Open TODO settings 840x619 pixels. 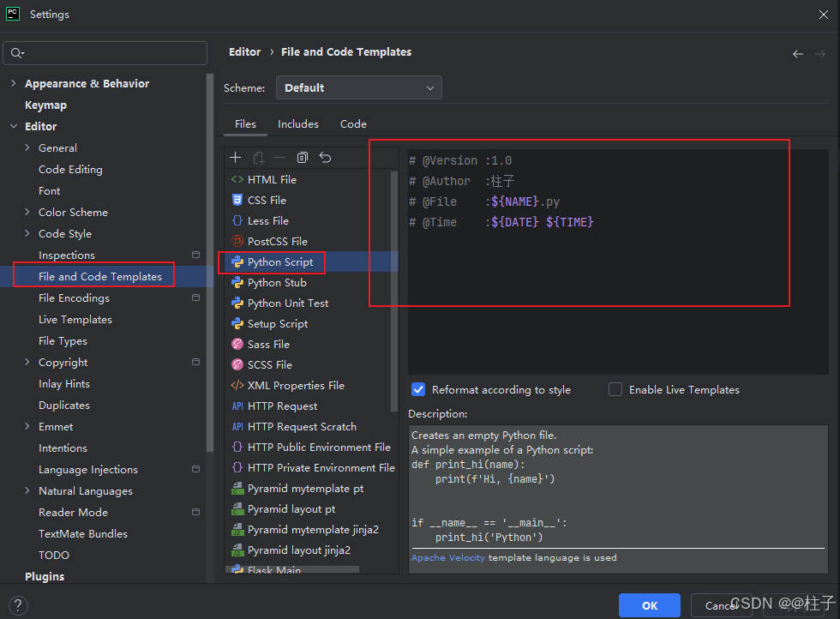[53, 556]
